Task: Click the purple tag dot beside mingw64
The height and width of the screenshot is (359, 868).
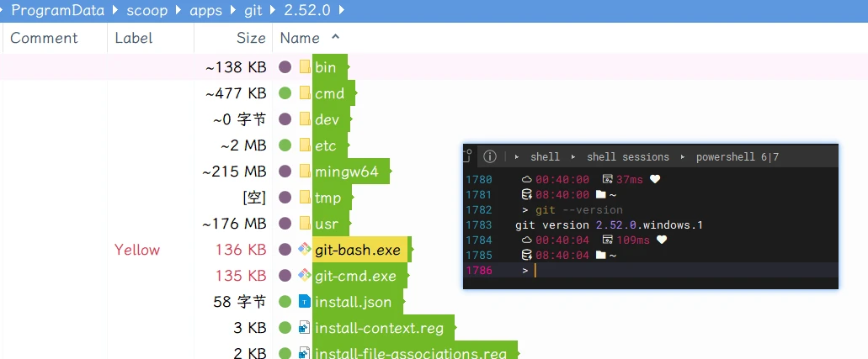Action: pos(285,172)
